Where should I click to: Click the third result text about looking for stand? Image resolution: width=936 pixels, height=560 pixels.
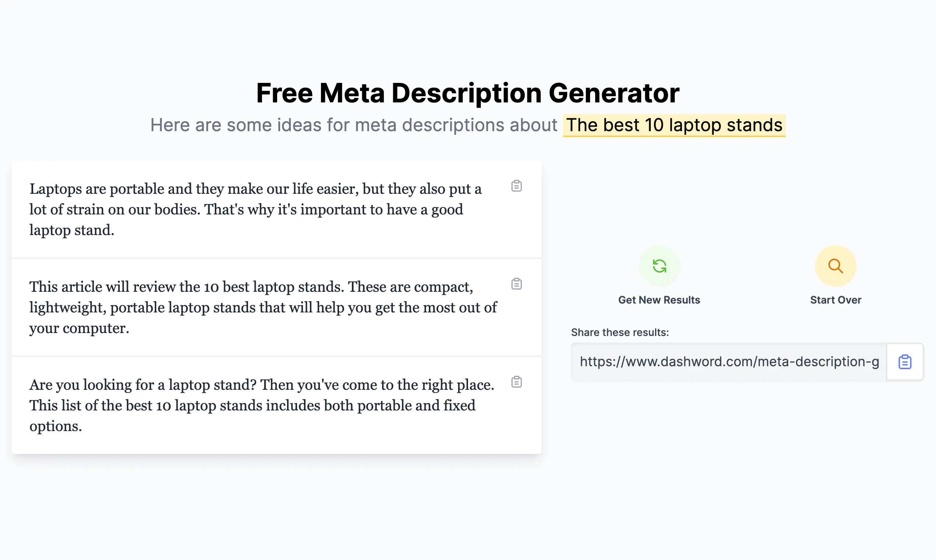263,406
